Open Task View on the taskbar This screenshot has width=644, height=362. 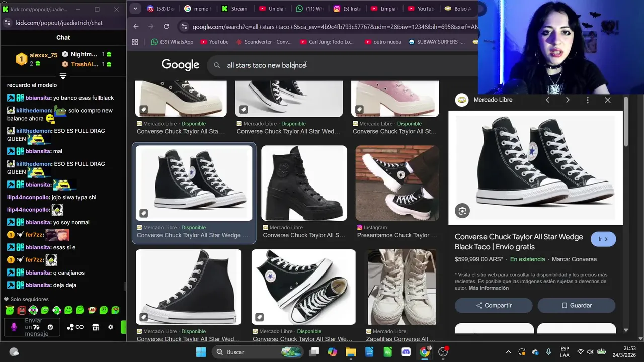pyautogui.click(x=314, y=352)
